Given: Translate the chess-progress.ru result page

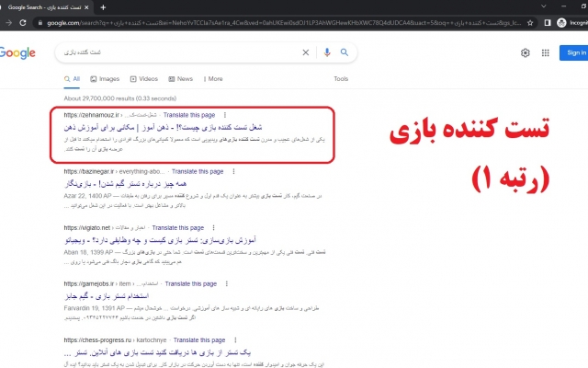Looking at the screenshot, I should coord(199,340).
